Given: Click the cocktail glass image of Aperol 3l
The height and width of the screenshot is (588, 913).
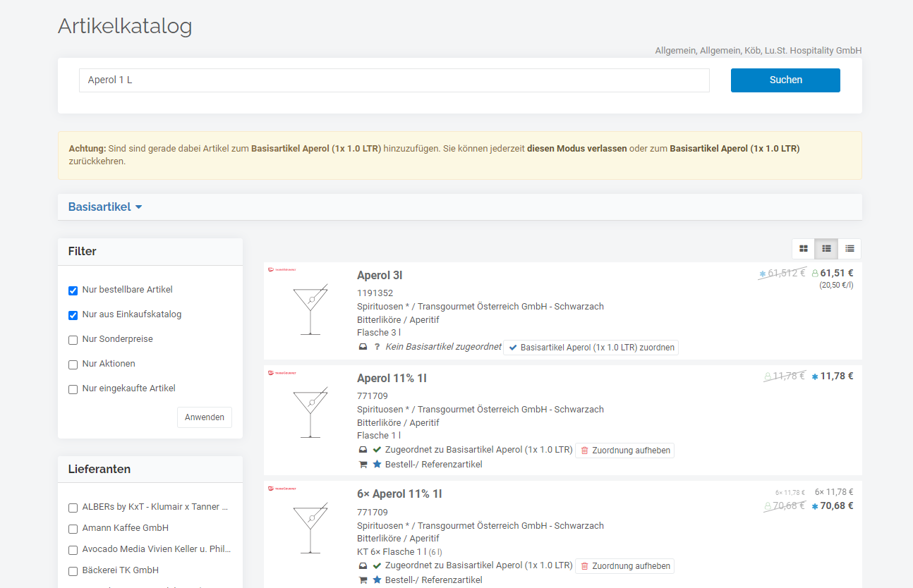Looking at the screenshot, I should tap(310, 310).
